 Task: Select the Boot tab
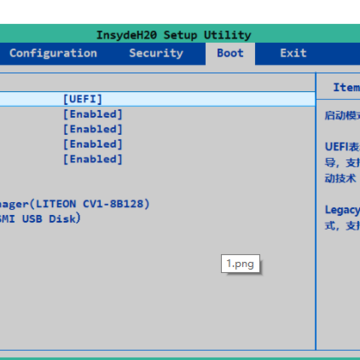[230, 53]
